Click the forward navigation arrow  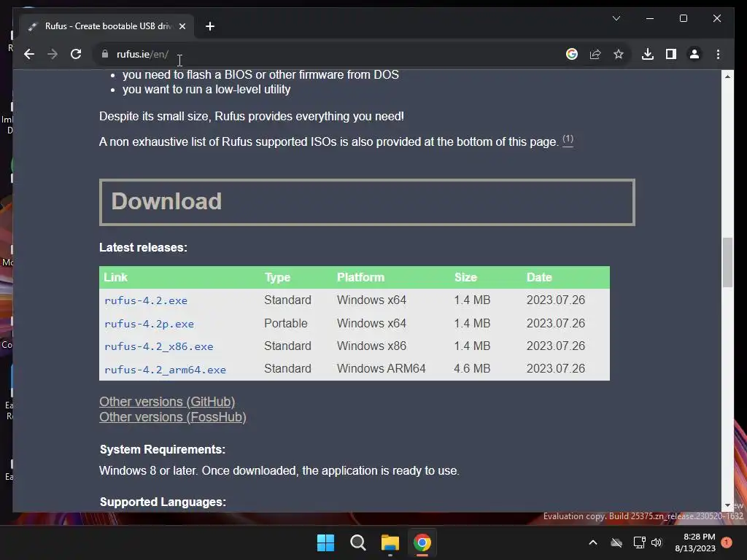(53, 54)
